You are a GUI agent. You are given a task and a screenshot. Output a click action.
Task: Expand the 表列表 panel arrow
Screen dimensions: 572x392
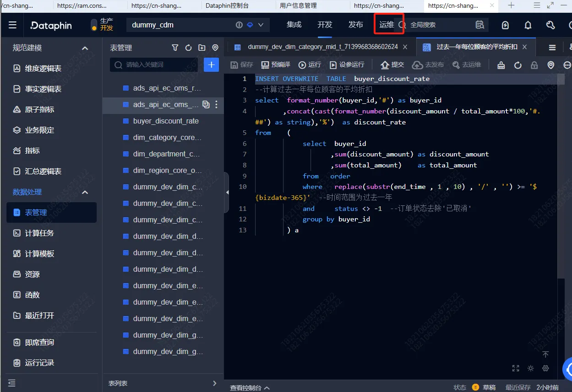tap(215, 383)
